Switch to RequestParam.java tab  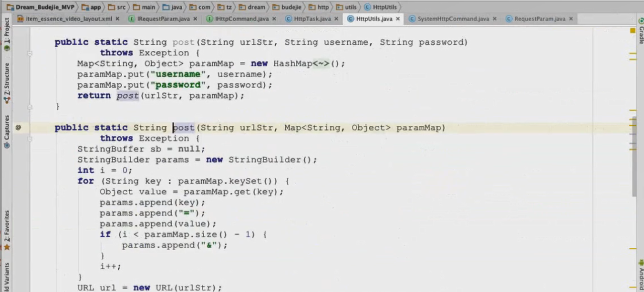pos(539,19)
